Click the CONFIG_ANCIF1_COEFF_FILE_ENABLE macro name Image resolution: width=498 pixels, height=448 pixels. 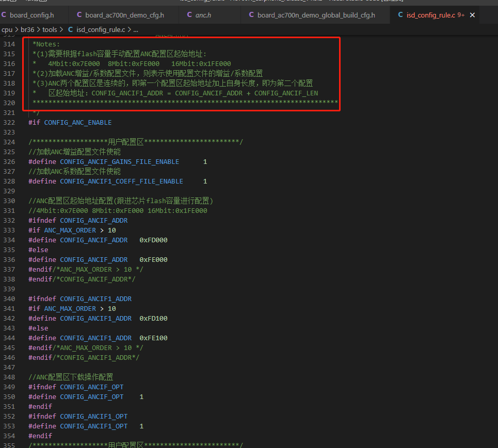pyautogui.click(x=122, y=181)
